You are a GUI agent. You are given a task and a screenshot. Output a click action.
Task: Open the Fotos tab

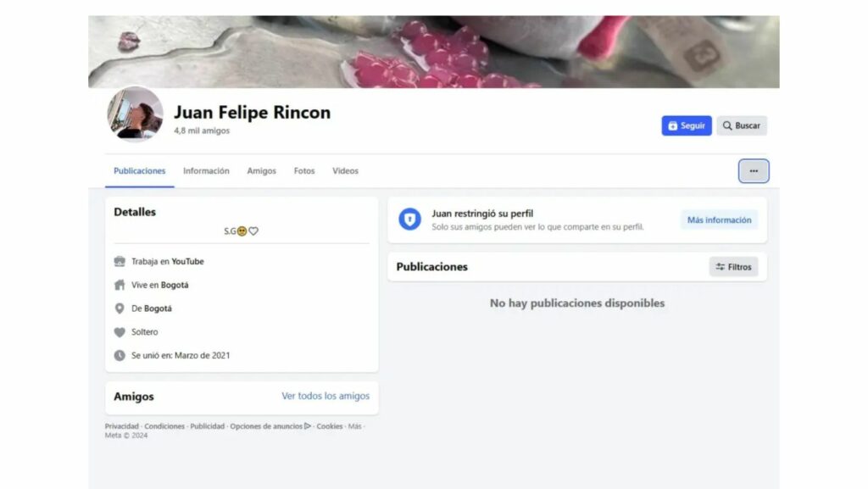click(x=304, y=171)
